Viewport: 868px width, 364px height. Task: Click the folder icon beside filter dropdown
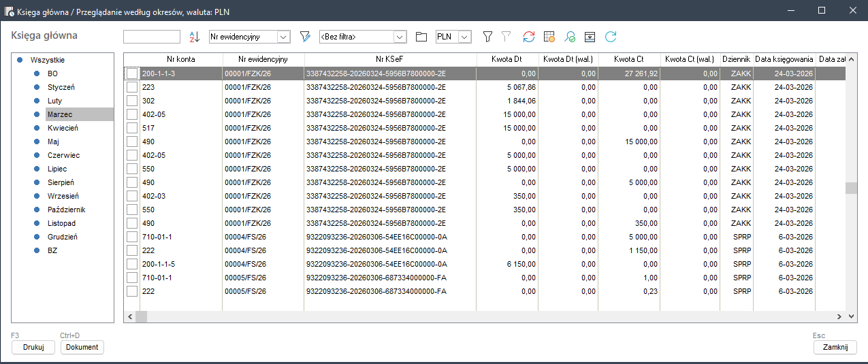421,37
